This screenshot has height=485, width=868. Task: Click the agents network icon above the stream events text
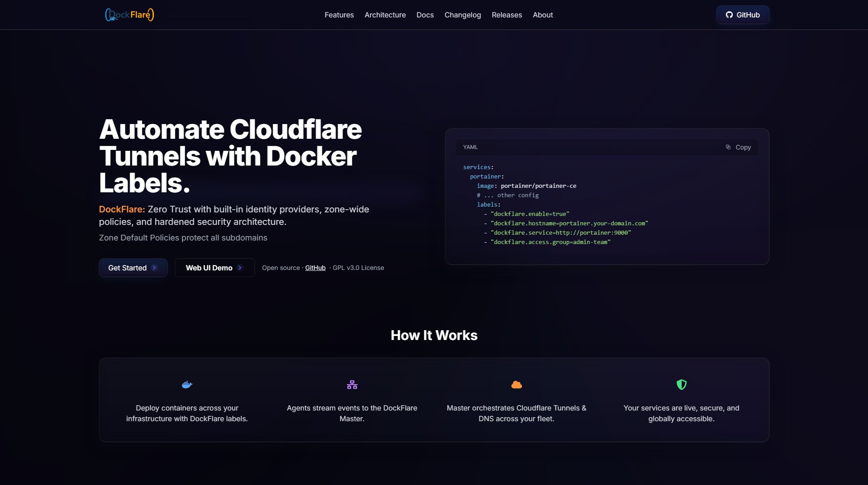[352, 384]
